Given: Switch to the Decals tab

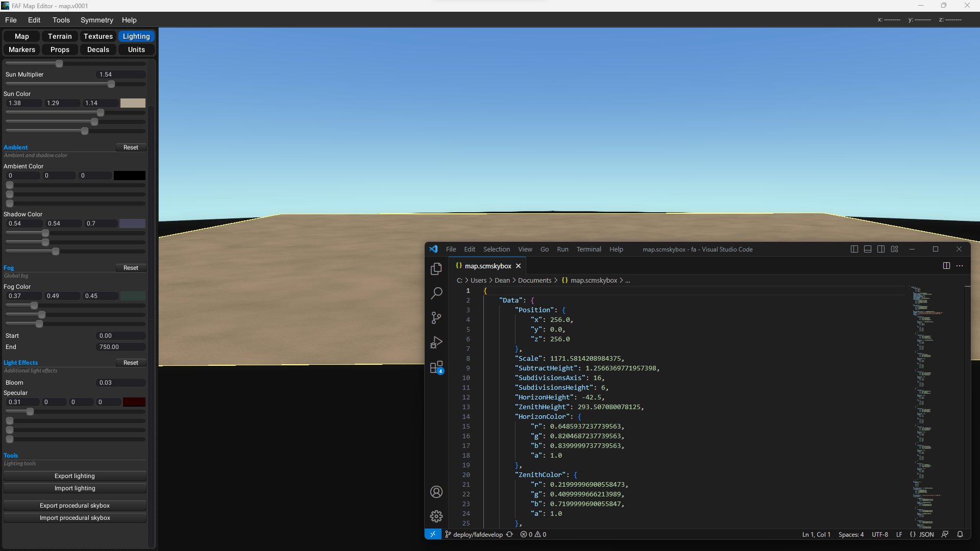Looking at the screenshot, I should (x=98, y=49).
